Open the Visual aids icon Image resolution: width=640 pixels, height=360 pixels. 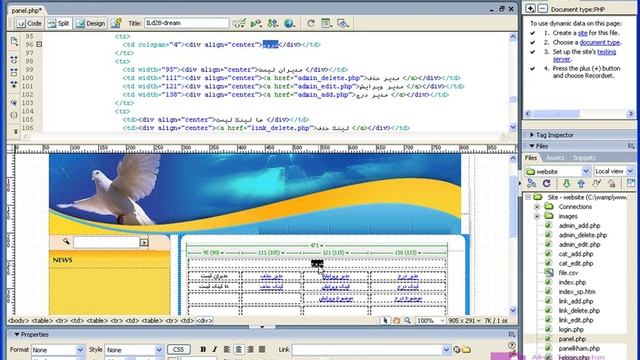(x=342, y=23)
